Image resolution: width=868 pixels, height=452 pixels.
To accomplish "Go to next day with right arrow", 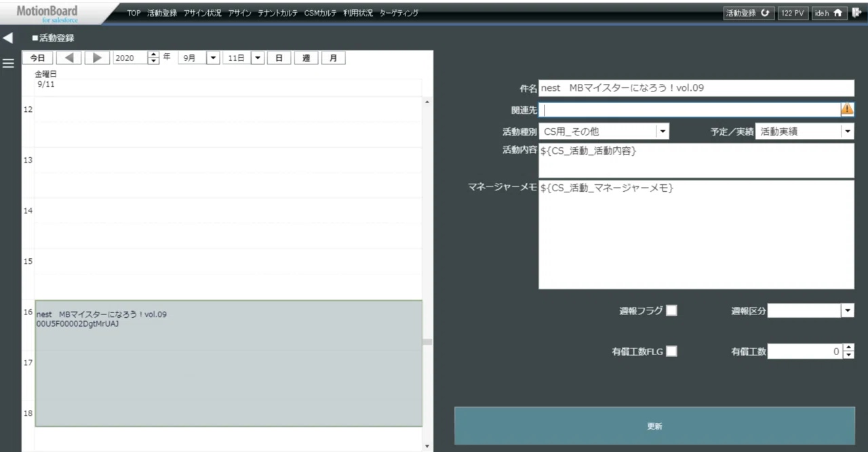I will 97,58.
